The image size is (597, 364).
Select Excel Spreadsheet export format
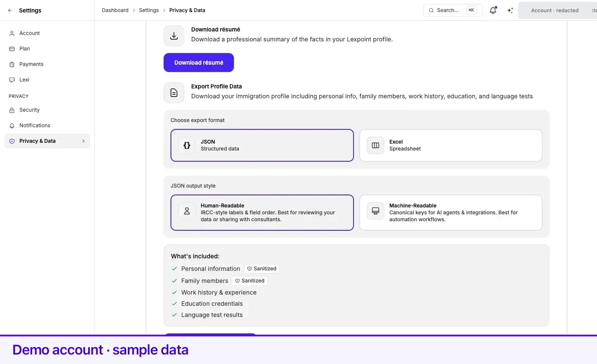click(451, 145)
